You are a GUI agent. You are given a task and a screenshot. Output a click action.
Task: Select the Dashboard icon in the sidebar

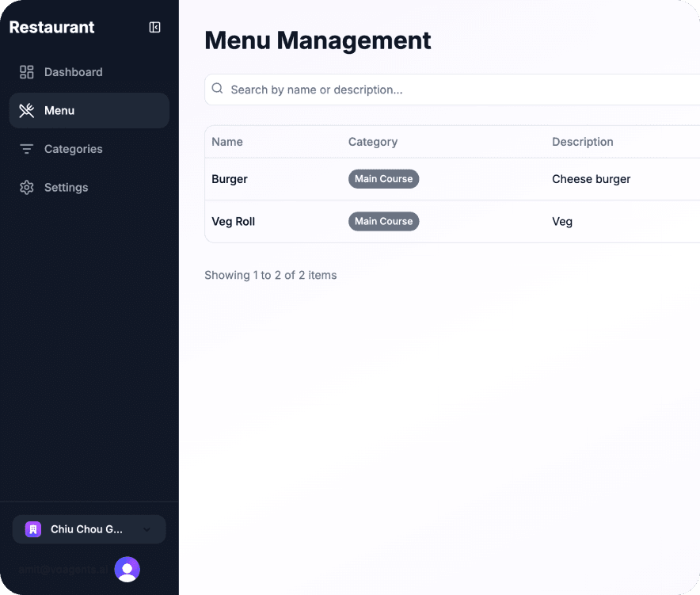coord(26,71)
